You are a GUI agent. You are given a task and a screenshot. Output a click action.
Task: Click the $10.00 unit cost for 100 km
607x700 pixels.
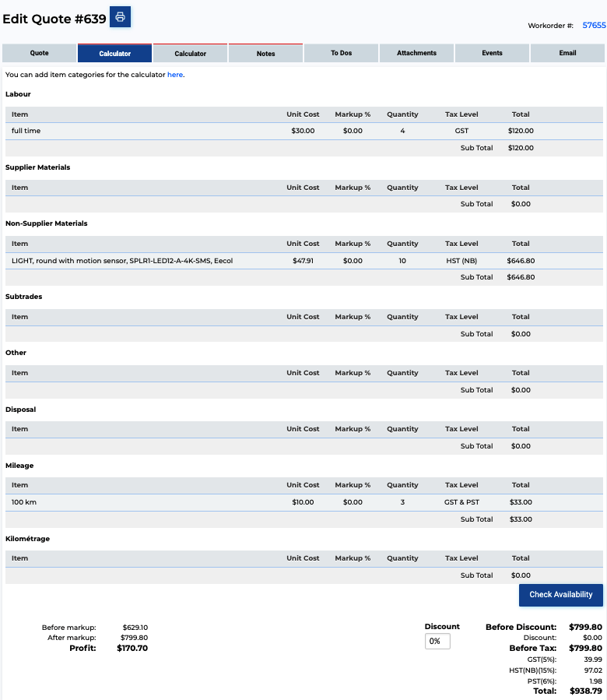(x=303, y=502)
